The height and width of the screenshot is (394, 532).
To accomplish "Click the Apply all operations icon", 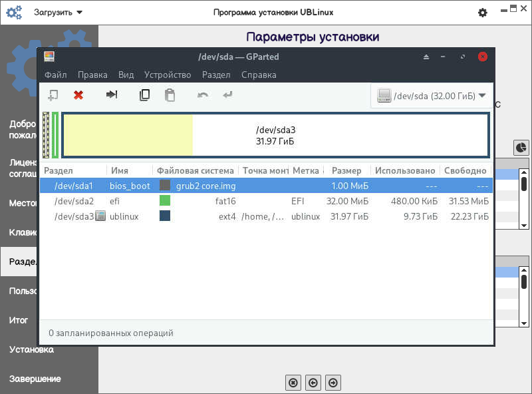I will coord(227,95).
